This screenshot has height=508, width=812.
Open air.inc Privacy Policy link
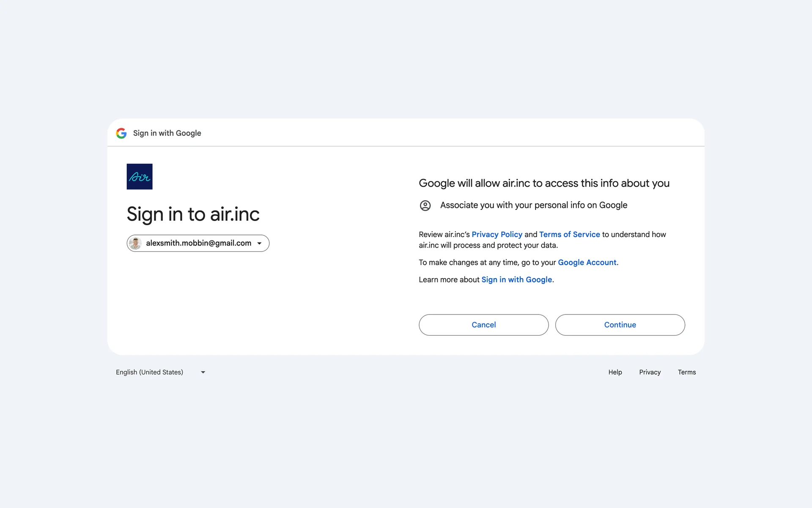click(x=497, y=235)
